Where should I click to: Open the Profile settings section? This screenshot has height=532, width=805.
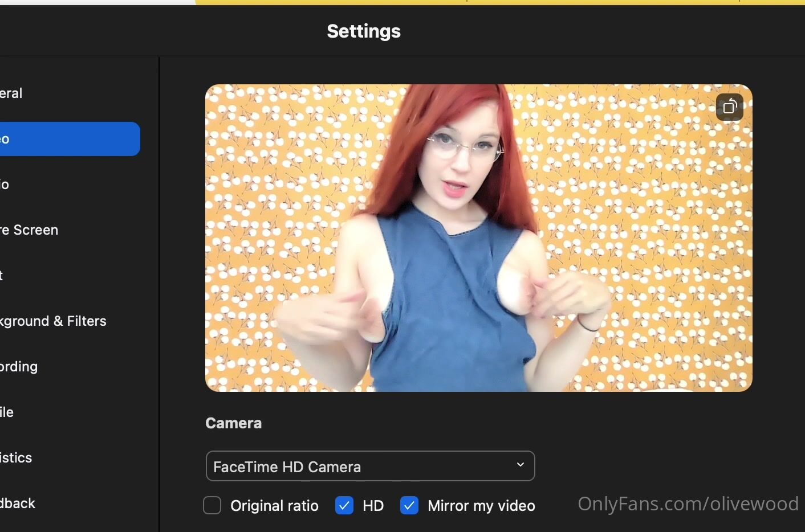(x=7, y=412)
